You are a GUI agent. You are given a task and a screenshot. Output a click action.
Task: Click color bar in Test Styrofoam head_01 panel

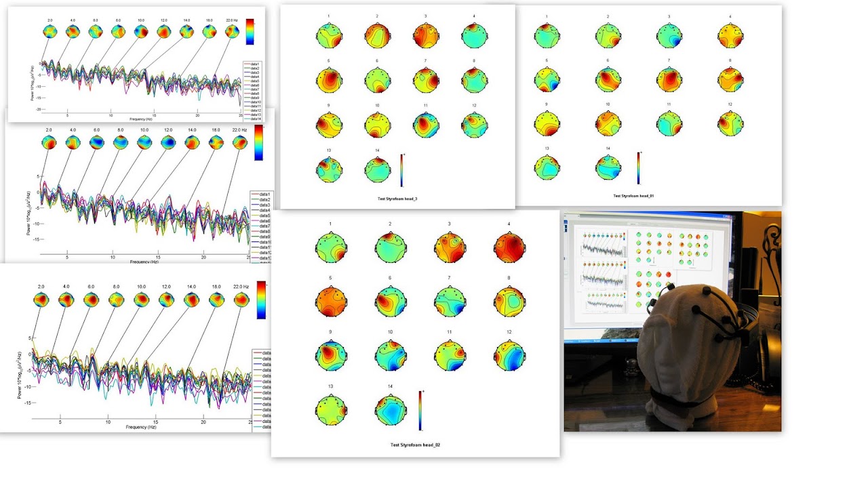pos(638,168)
